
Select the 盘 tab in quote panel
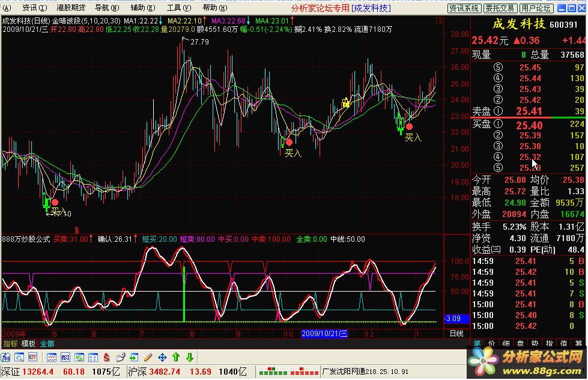521,343
